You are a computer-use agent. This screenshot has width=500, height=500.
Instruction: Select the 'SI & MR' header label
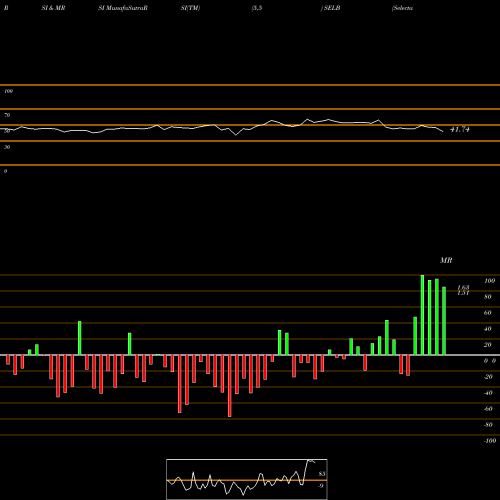pos(53,8)
